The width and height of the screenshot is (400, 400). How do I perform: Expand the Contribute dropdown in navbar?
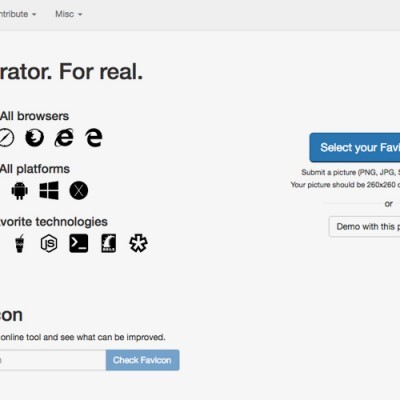[x=18, y=14]
